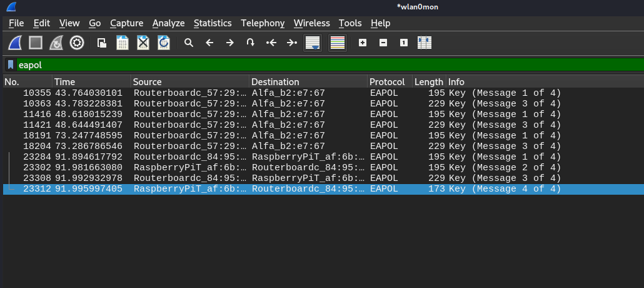Image resolution: width=644 pixels, height=288 pixels.
Task: Go forward in packet history
Action: (x=230, y=43)
